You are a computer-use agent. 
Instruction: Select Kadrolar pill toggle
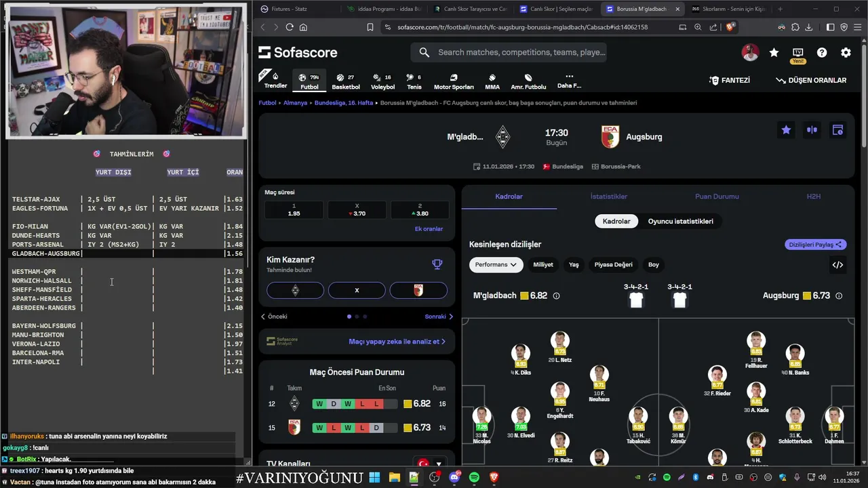pyautogui.click(x=616, y=222)
